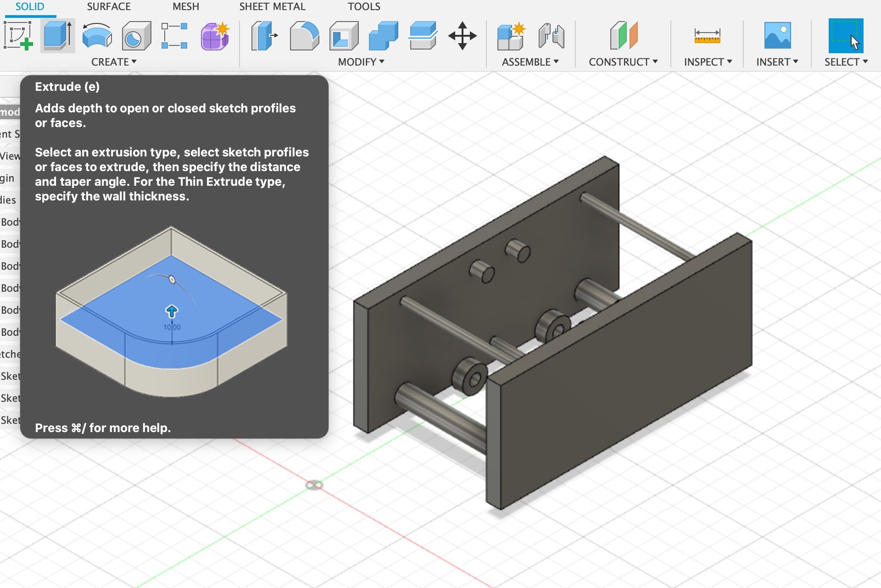Click the purple Create Form icon

[215, 35]
